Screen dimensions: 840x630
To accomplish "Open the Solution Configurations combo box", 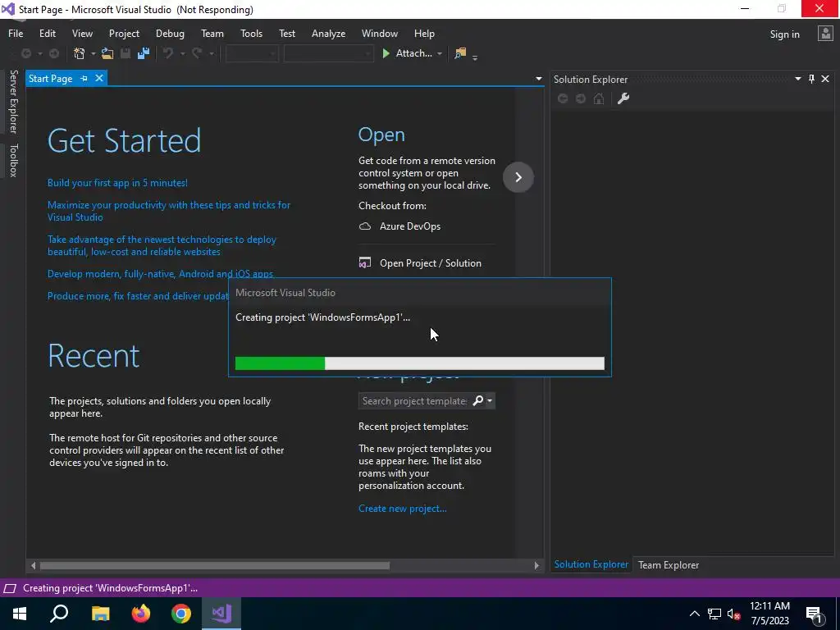I will click(252, 53).
